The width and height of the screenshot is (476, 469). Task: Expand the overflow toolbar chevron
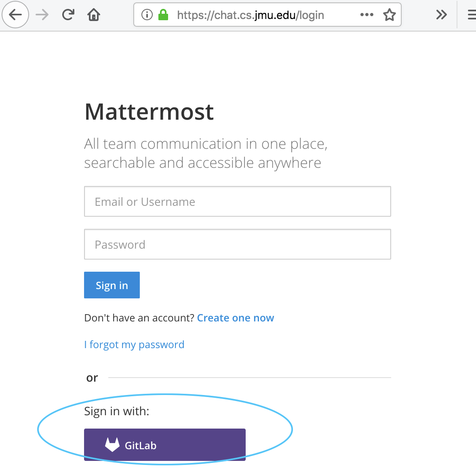(441, 15)
